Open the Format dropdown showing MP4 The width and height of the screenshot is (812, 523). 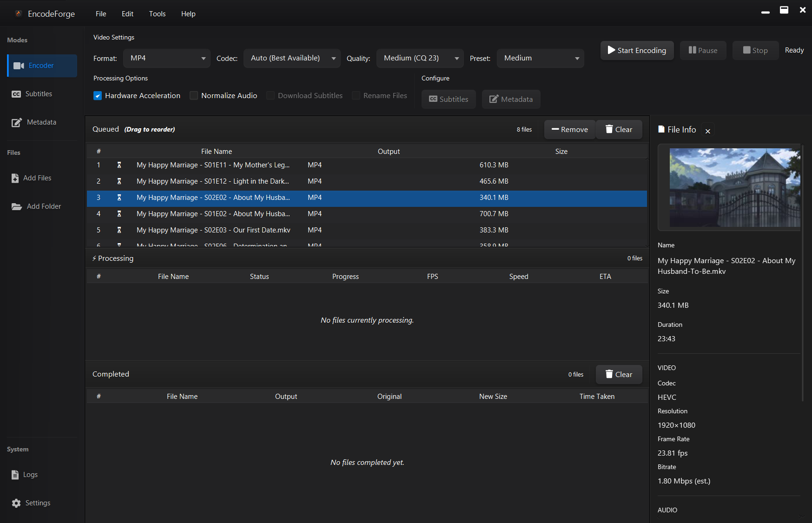(167, 58)
